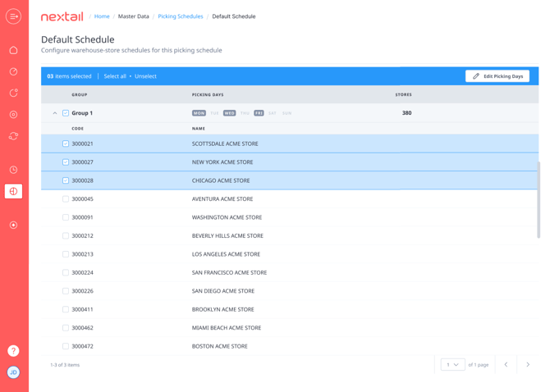550x392 pixels.
Task: Select BROOKLYN ACME STORE name
Action: [222, 309]
